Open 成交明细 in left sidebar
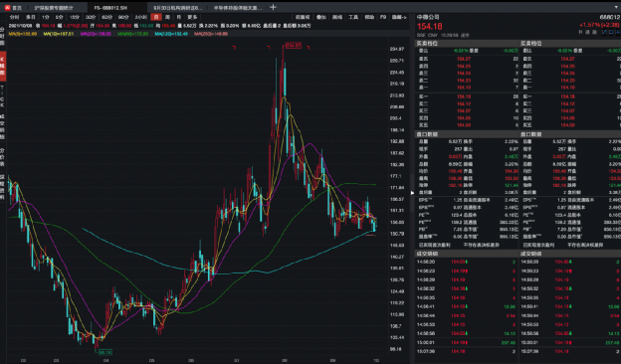Screen dimensions: 621x364 coord(2,126)
